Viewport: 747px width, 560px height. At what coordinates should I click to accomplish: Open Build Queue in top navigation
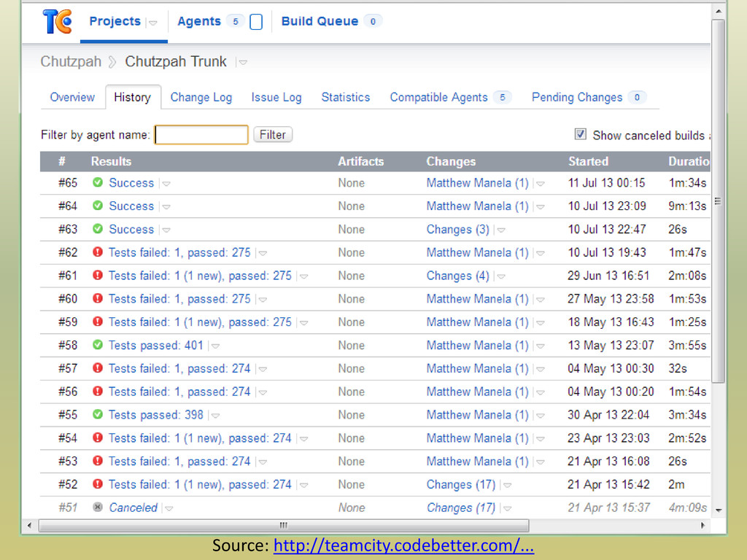320,21
